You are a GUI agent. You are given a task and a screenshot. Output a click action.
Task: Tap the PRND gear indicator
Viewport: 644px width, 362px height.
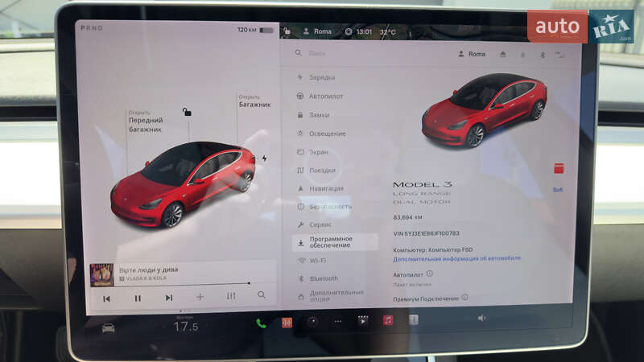[x=92, y=28]
